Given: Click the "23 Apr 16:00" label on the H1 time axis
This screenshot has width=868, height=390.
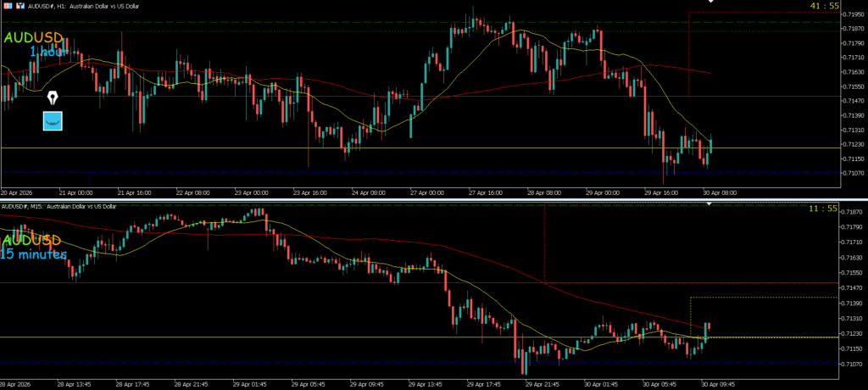Looking at the screenshot, I should [x=309, y=192].
